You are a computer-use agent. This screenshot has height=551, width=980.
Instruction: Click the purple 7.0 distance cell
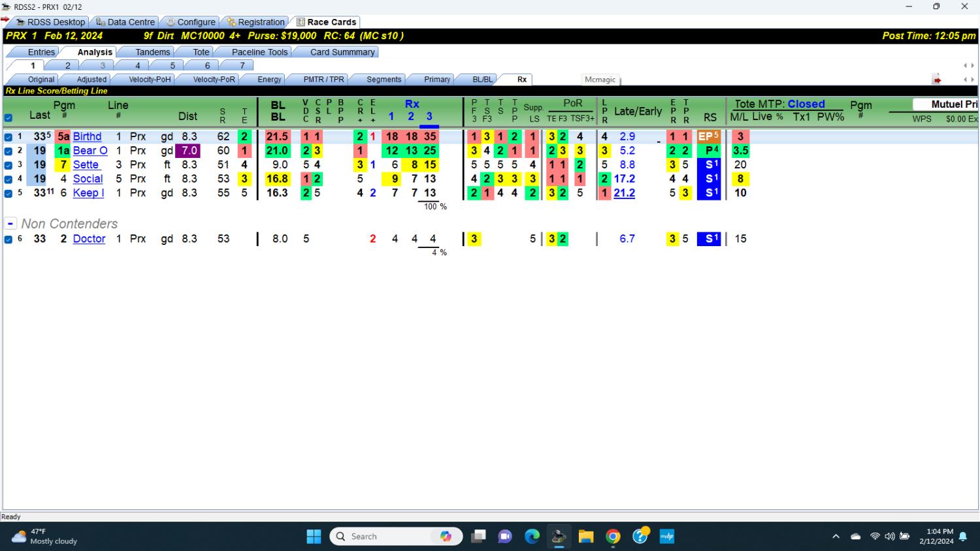point(189,151)
